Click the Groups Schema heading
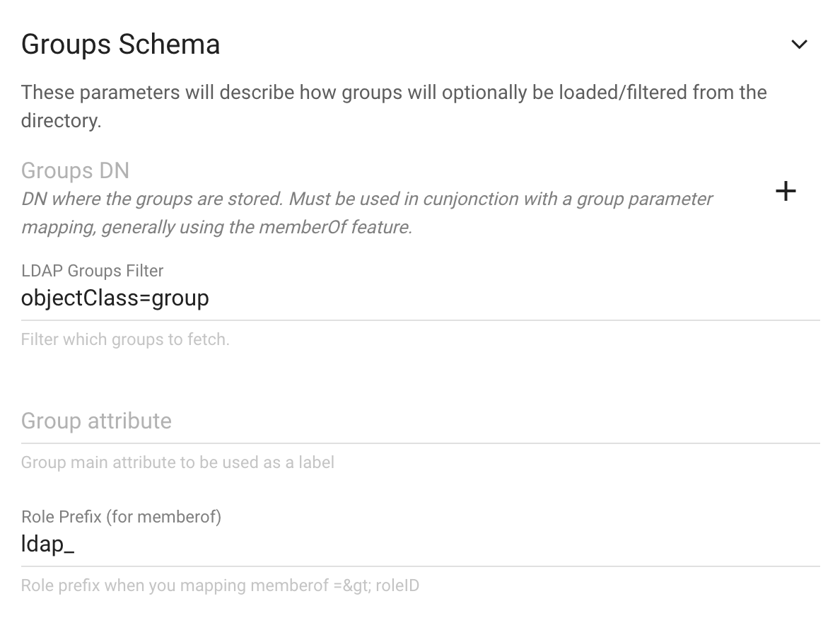The height and width of the screenshot is (642, 840). [x=120, y=45]
